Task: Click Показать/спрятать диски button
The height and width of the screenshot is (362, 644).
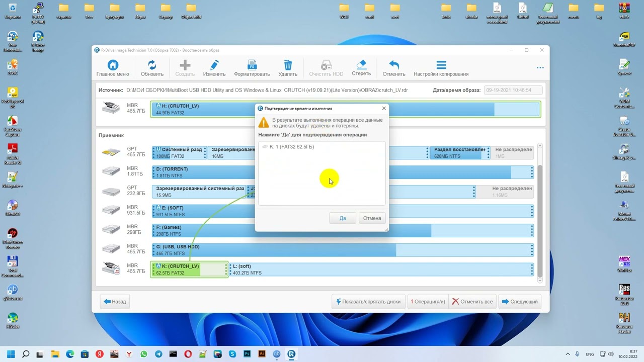Action: (x=368, y=302)
